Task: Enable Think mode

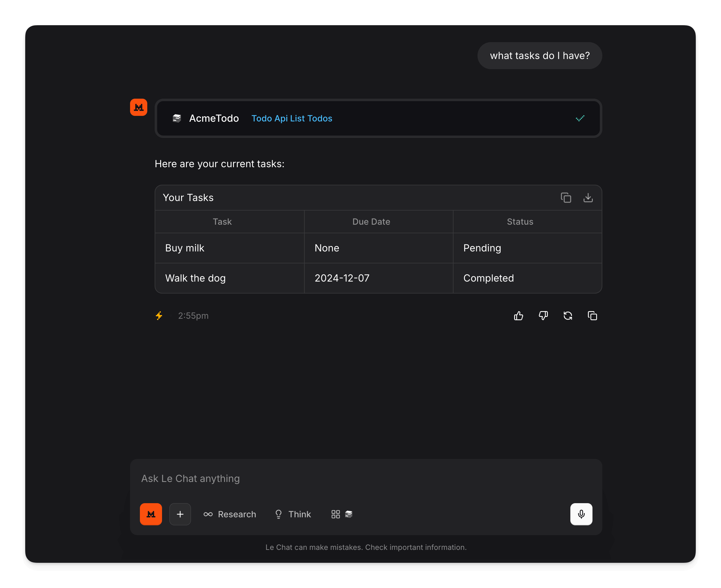Action: (292, 514)
